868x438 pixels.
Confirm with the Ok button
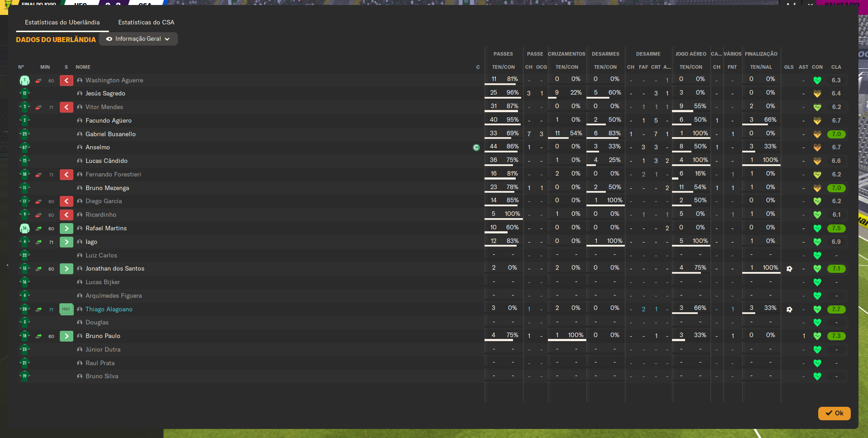(x=834, y=413)
